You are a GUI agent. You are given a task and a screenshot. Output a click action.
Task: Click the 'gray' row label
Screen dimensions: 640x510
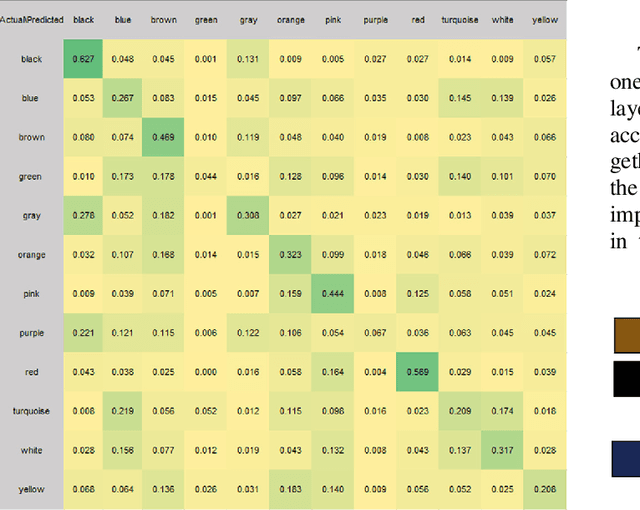click(32, 216)
